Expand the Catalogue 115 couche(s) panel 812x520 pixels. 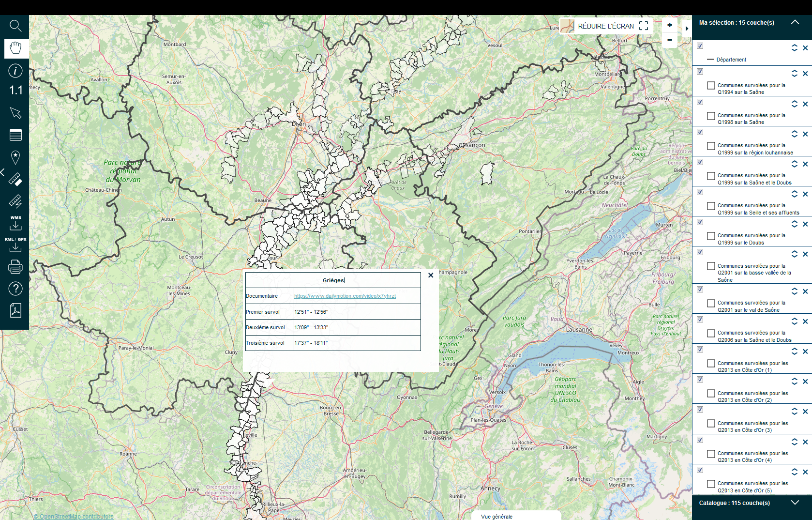click(x=795, y=503)
